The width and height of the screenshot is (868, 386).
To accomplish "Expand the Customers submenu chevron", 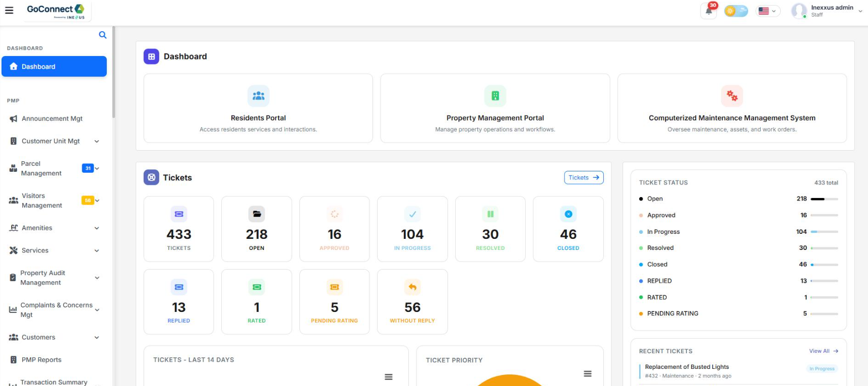I will 97,338.
